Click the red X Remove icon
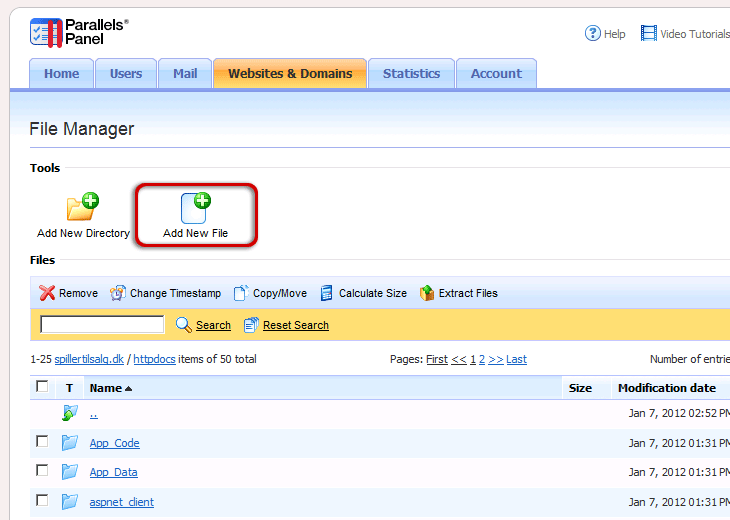 [x=47, y=293]
